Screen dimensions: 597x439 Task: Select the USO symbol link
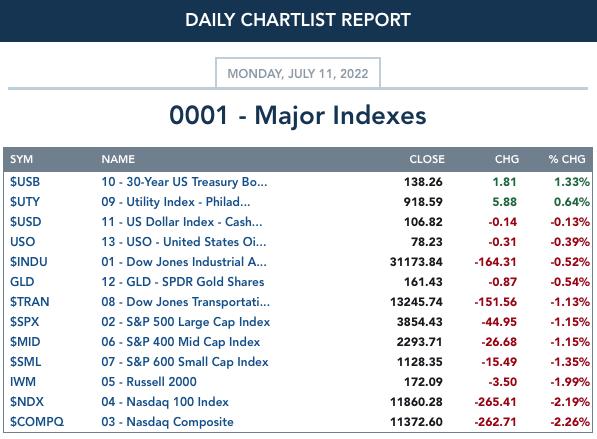click(x=22, y=242)
